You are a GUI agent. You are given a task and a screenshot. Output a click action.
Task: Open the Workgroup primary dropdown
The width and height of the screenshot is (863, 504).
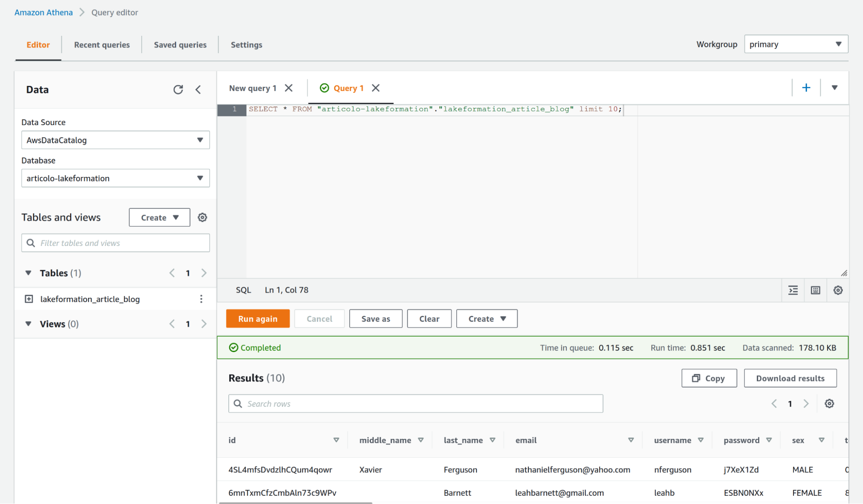tap(796, 44)
